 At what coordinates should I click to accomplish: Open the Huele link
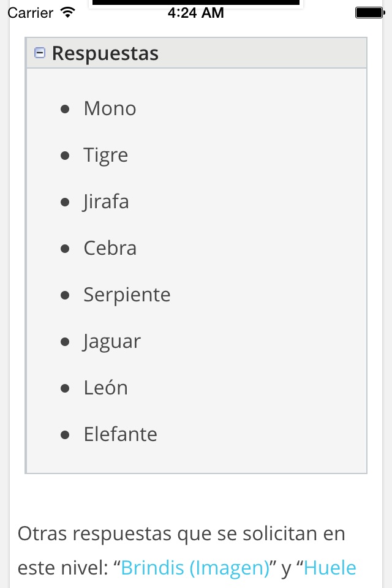click(330, 568)
